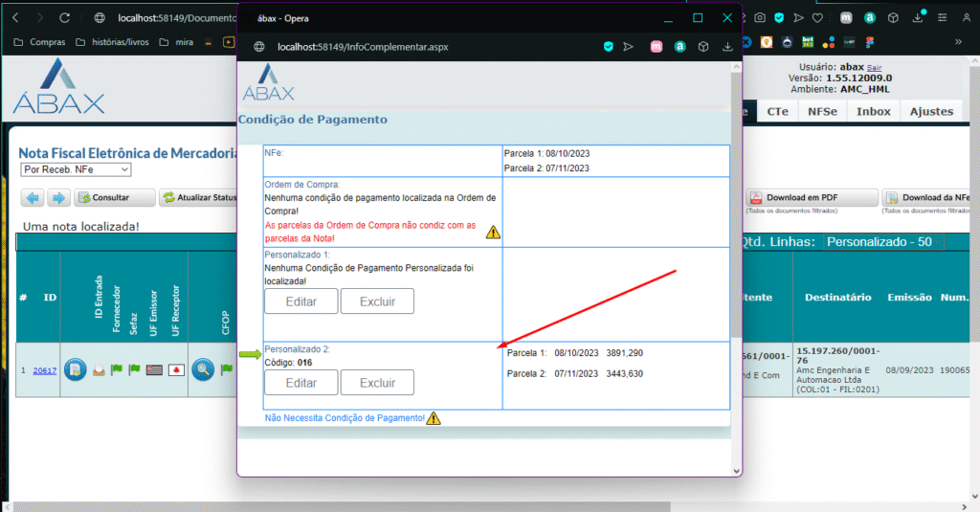980x512 pixels.
Task: Click Editar under Personalizado 1
Action: 301,301
